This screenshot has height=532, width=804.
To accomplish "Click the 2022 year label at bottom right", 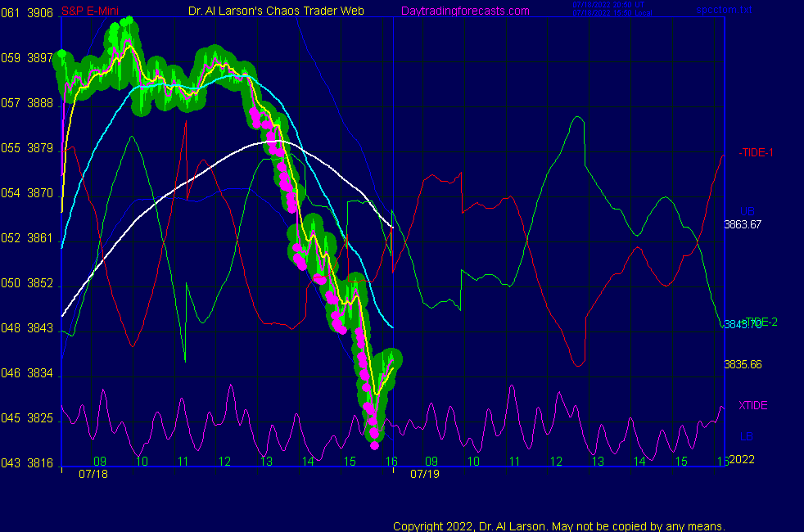I will 741,460.
